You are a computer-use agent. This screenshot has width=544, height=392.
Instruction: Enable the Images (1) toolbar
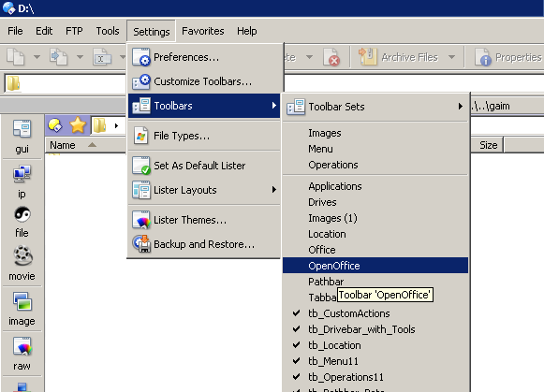[375, 218]
